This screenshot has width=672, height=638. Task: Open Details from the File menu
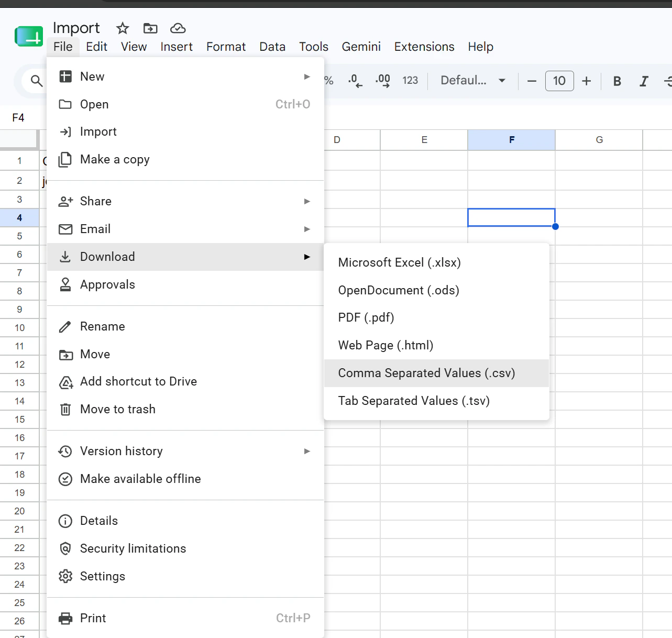tap(185, 521)
